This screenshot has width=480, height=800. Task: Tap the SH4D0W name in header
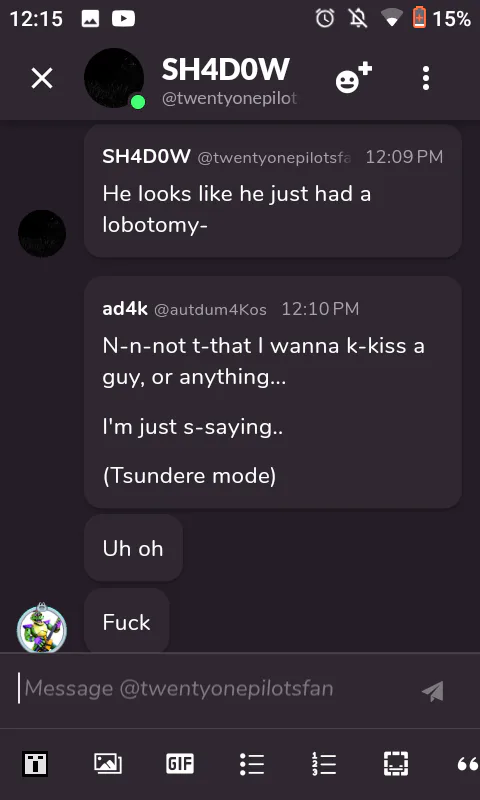(225, 69)
